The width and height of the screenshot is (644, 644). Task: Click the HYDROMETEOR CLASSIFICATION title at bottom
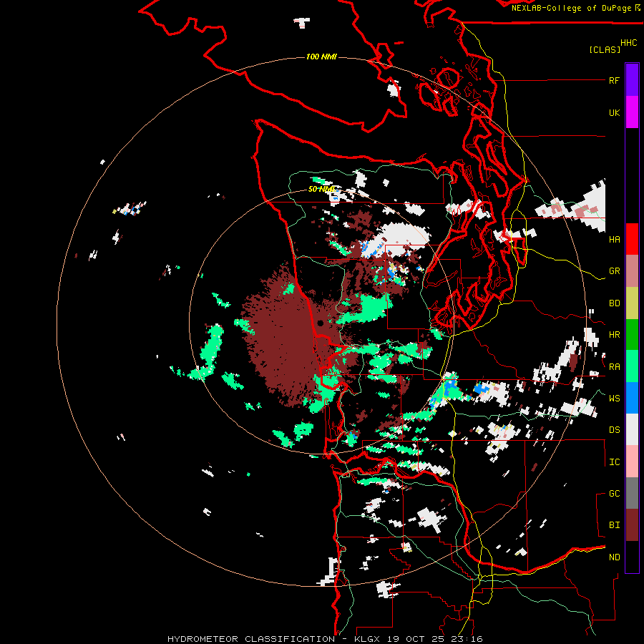pyautogui.click(x=251, y=639)
